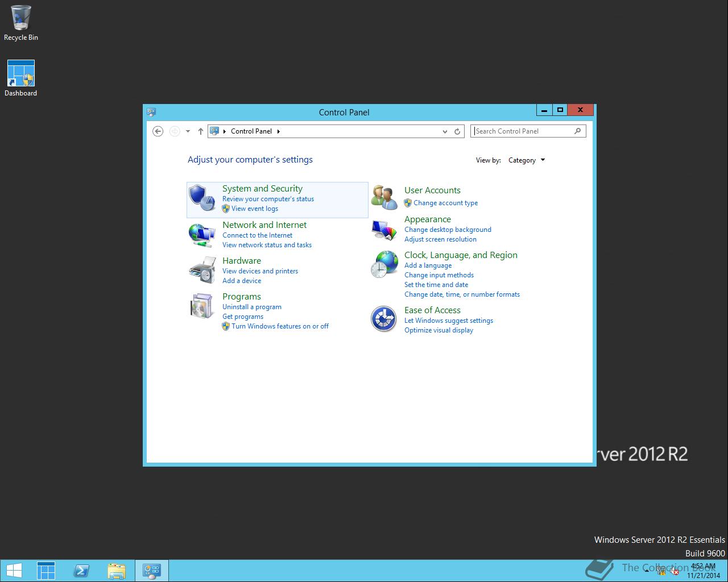Refresh the Control Panel address bar

457,131
